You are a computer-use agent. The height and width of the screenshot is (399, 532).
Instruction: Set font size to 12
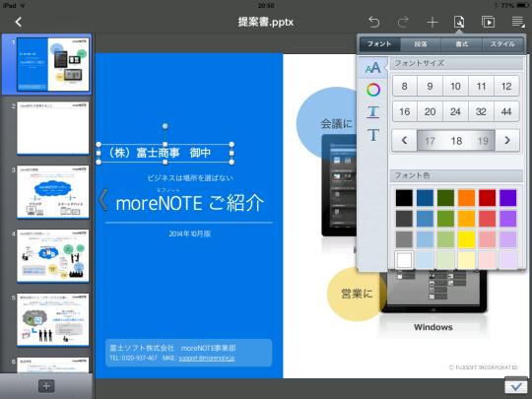(506, 86)
